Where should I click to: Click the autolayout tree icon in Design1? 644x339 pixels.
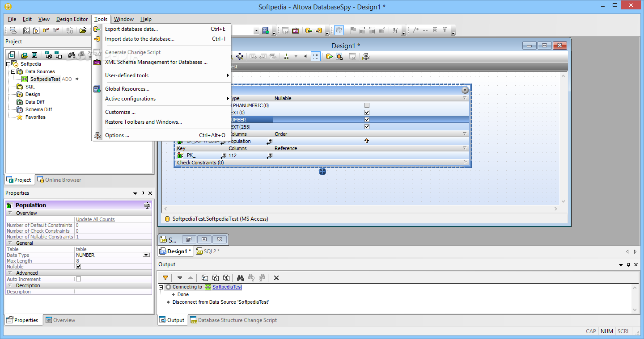[x=286, y=56]
